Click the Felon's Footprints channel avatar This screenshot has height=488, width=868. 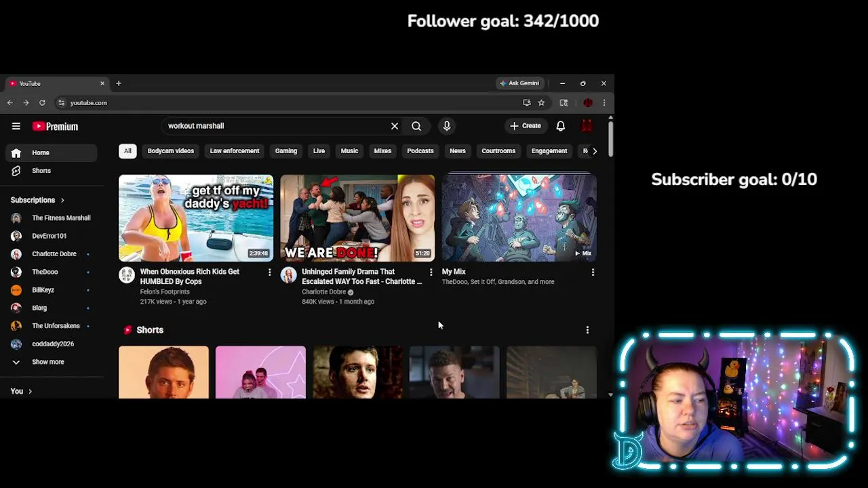[127, 275]
